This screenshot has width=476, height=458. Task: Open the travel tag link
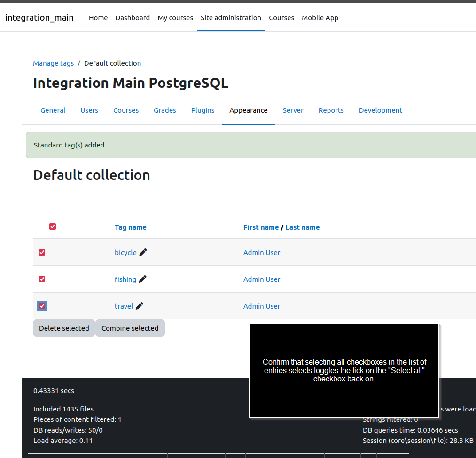[124, 306]
